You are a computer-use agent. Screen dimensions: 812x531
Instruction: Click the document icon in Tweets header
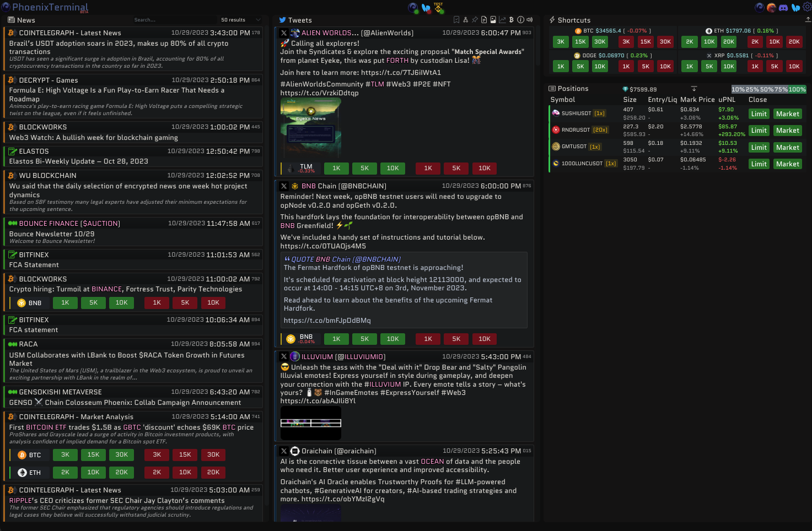click(x=484, y=20)
